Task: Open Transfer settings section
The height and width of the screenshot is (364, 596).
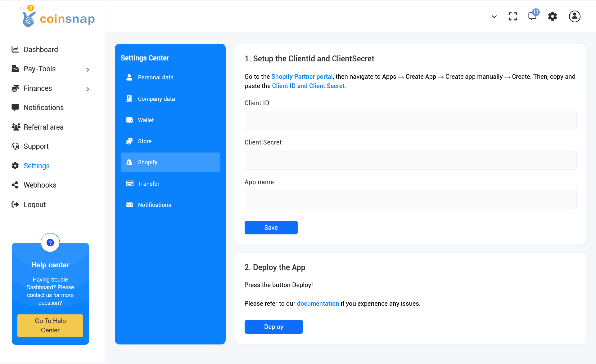Action: click(x=148, y=184)
